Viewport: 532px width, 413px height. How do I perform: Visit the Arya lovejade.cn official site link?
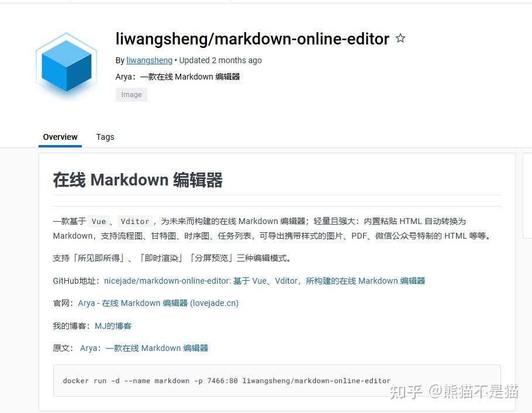(158, 303)
